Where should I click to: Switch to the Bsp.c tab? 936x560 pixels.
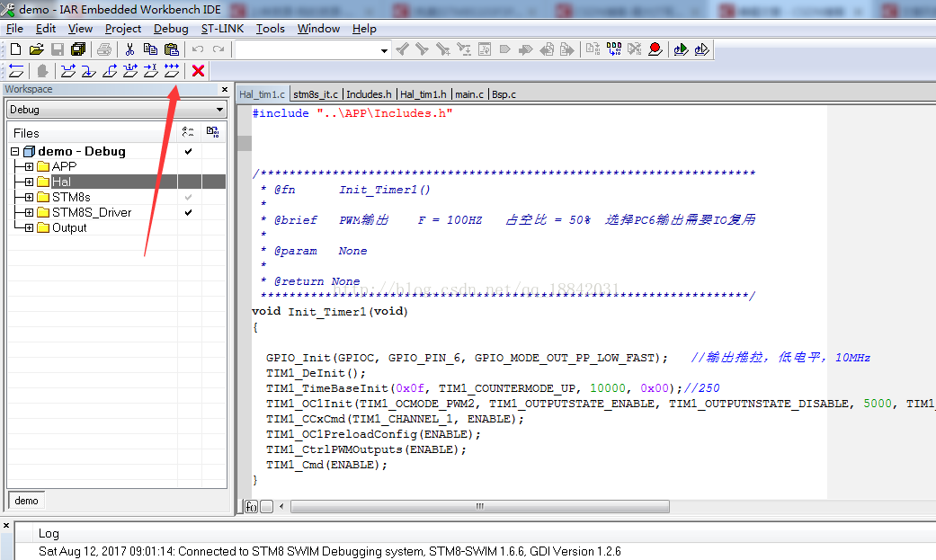[504, 94]
